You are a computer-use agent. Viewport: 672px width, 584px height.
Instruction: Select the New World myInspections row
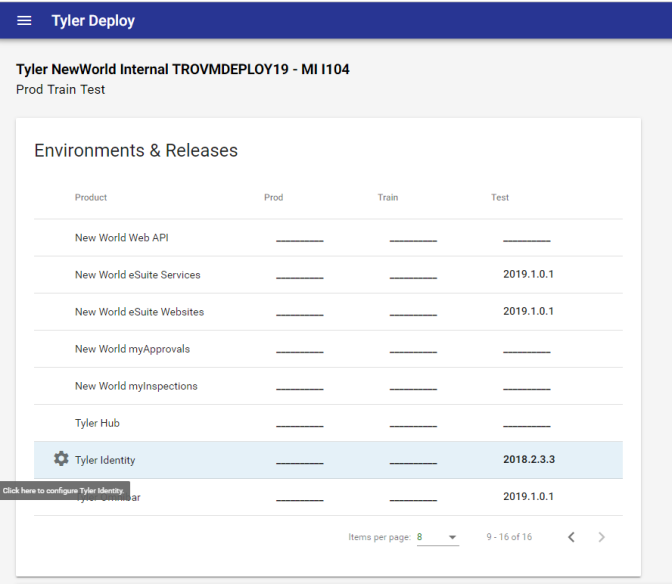tap(328, 386)
